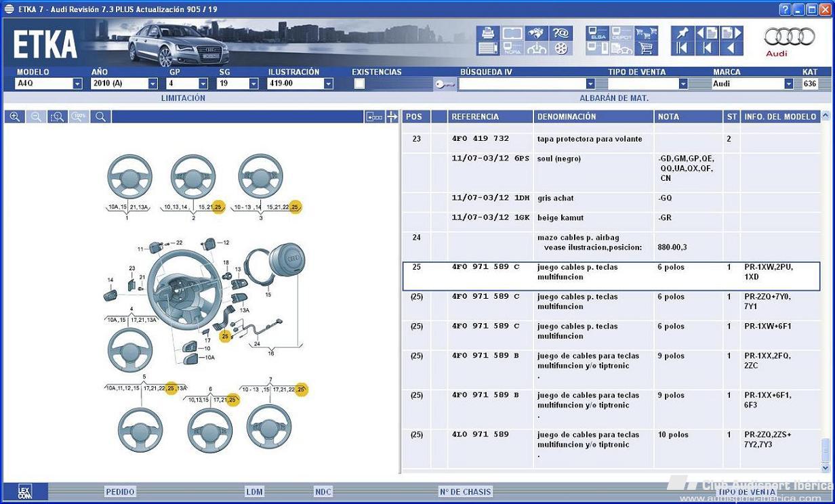Click the Búsqueda IV input field
This screenshot has height=504, width=835.
[522, 84]
